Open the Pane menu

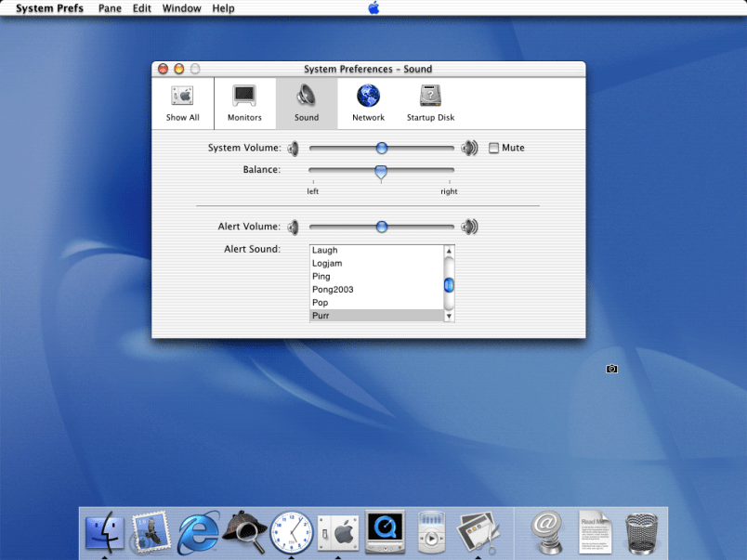pyautogui.click(x=110, y=8)
